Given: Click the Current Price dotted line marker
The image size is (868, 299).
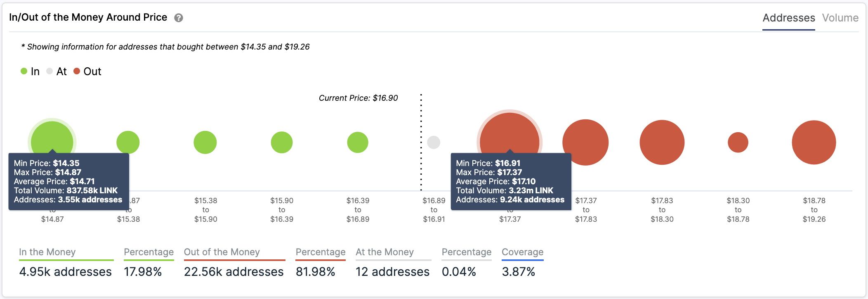Looking at the screenshot, I should 421,142.
